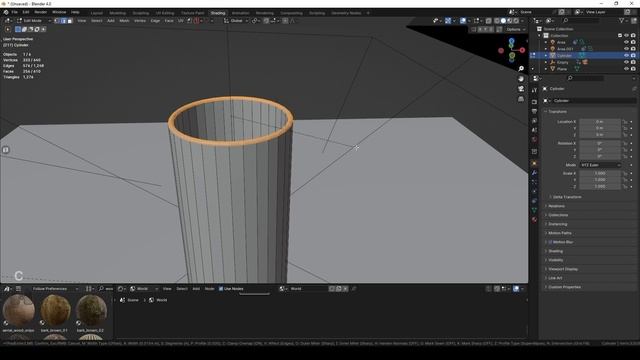Click the red X axis gizmo ball
This screenshot has width=640, height=360.
(522, 50)
